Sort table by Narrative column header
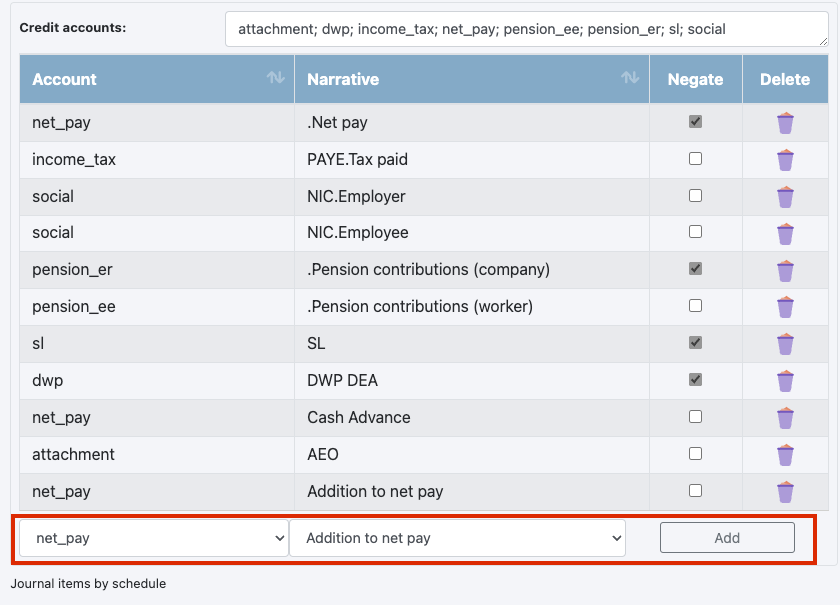 [472, 79]
